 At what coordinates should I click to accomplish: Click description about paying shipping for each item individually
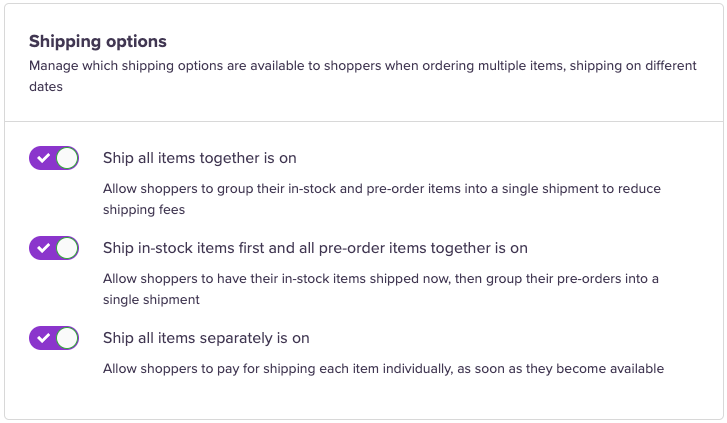point(383,368)
